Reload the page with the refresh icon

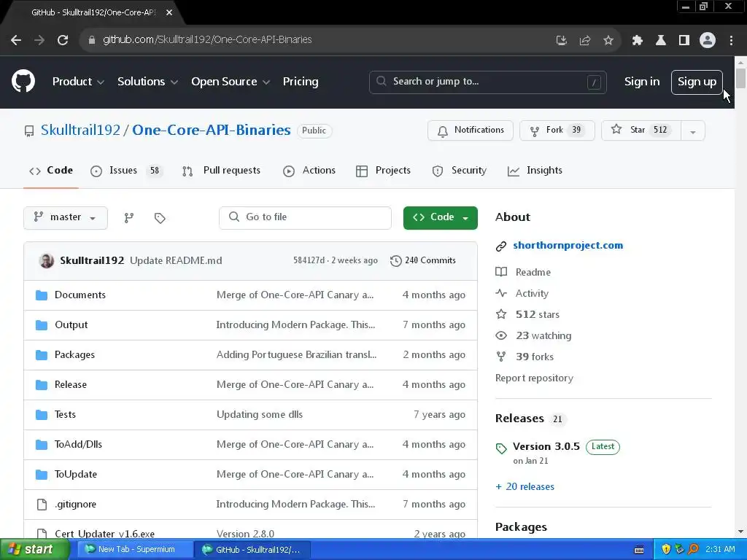tap(63, 40)
